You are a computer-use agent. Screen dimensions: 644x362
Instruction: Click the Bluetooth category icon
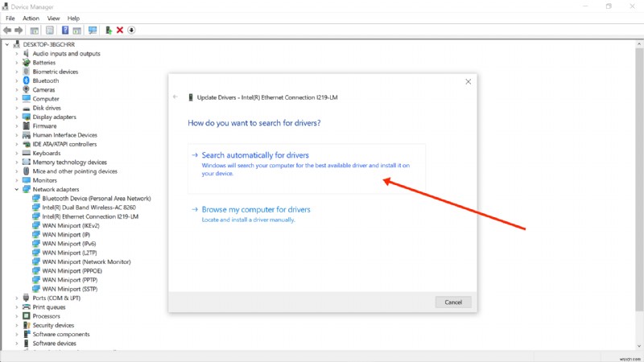point(27,80)
